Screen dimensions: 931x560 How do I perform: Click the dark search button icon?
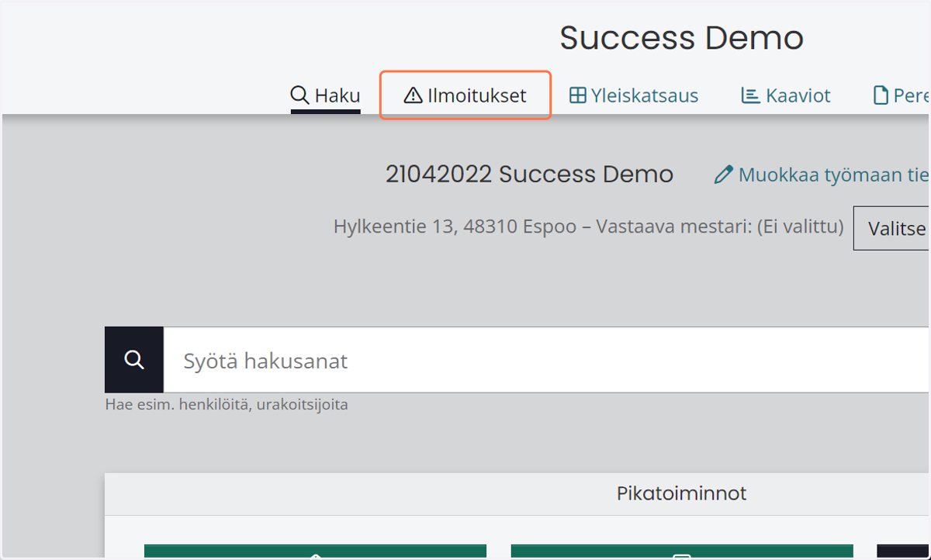134,360
